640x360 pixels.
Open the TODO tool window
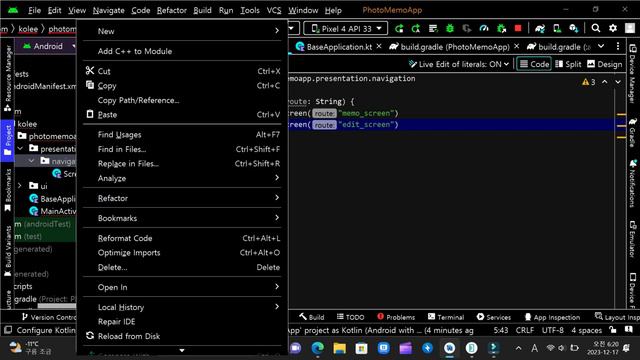coord(350,317)
